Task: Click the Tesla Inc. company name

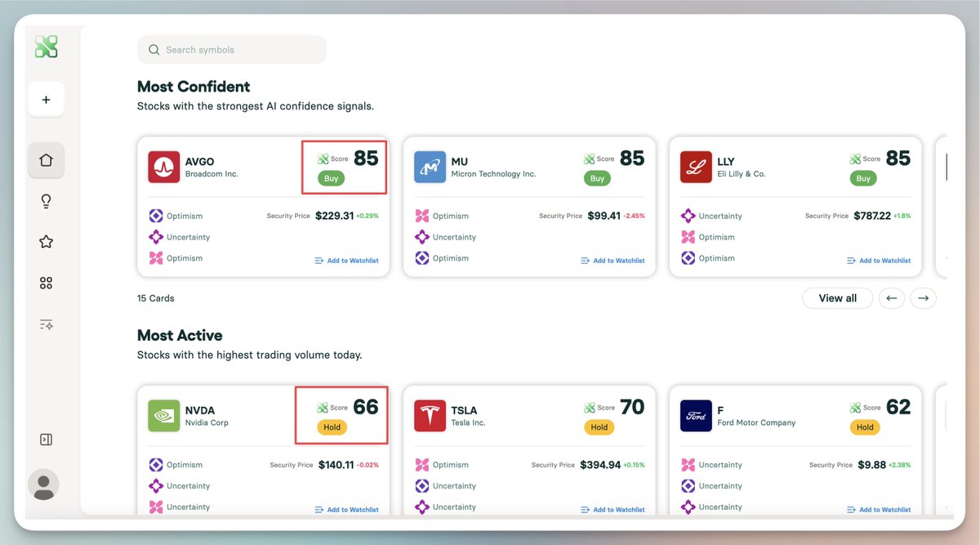Action: point(468,423)
